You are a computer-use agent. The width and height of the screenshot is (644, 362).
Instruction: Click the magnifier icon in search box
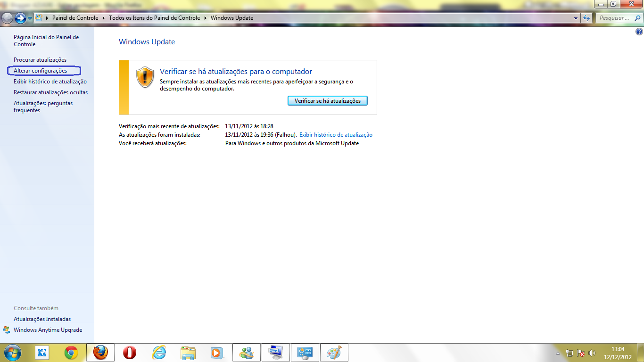point(636,18)
